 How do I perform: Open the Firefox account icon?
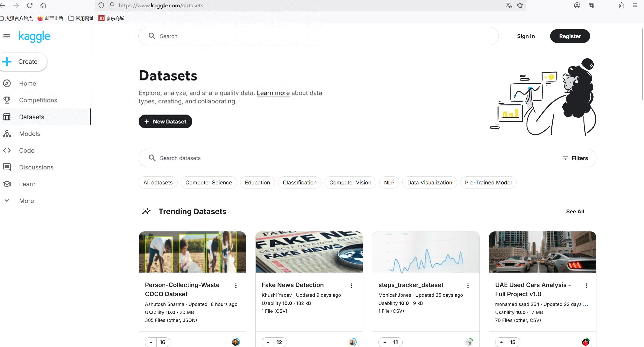coord(577,5)
